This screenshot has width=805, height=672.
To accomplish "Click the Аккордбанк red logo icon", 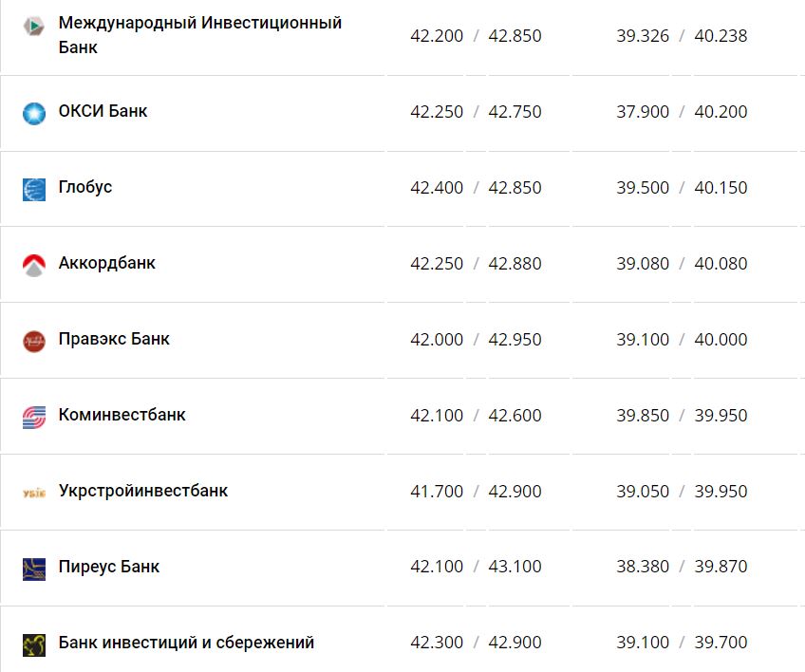I will click(34, 265).
